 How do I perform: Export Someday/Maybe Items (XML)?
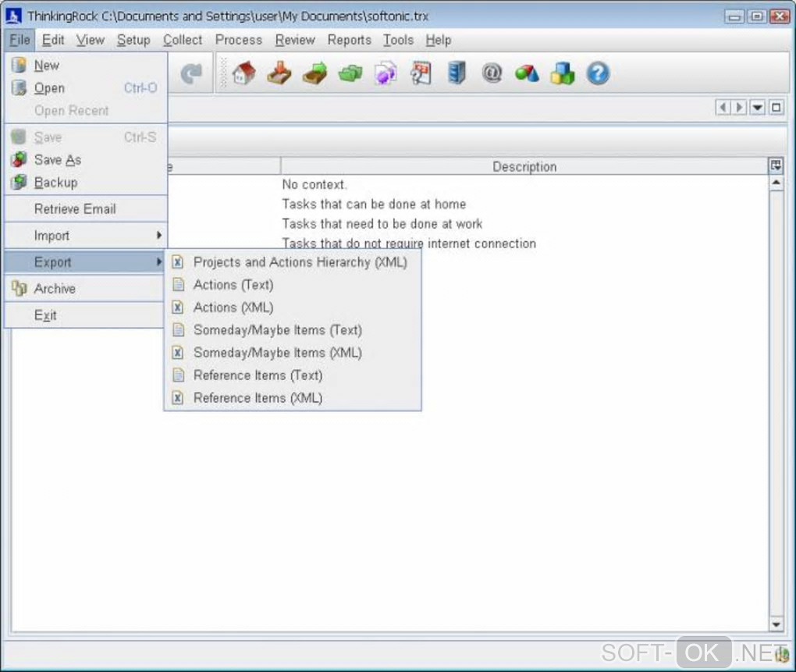tap(293, 352)
